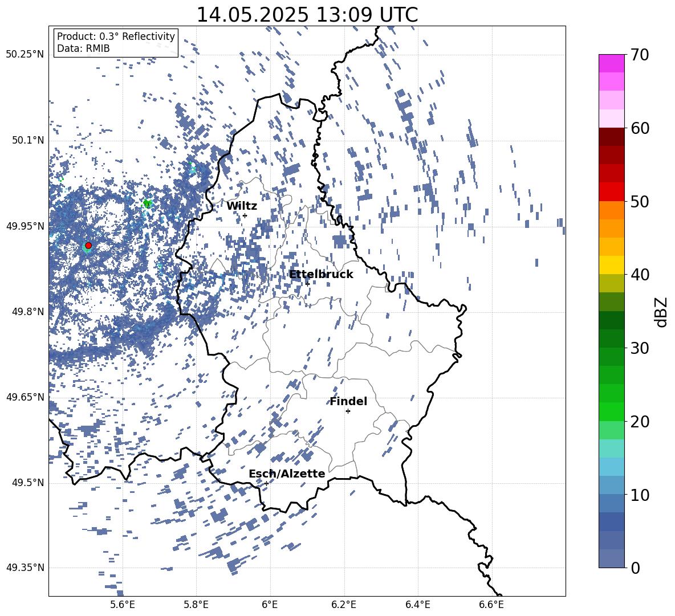Click the colorbar tick label 70

point(640,55)
